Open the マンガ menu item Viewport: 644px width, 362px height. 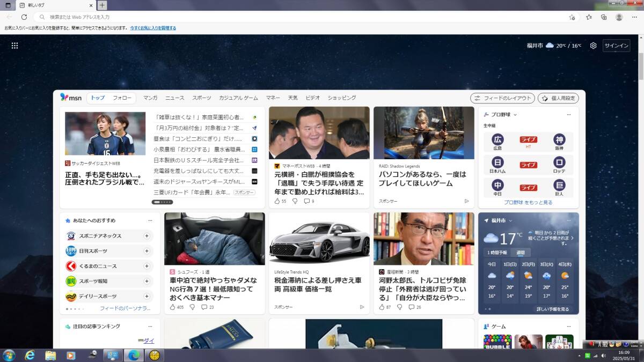pos(150,98)
